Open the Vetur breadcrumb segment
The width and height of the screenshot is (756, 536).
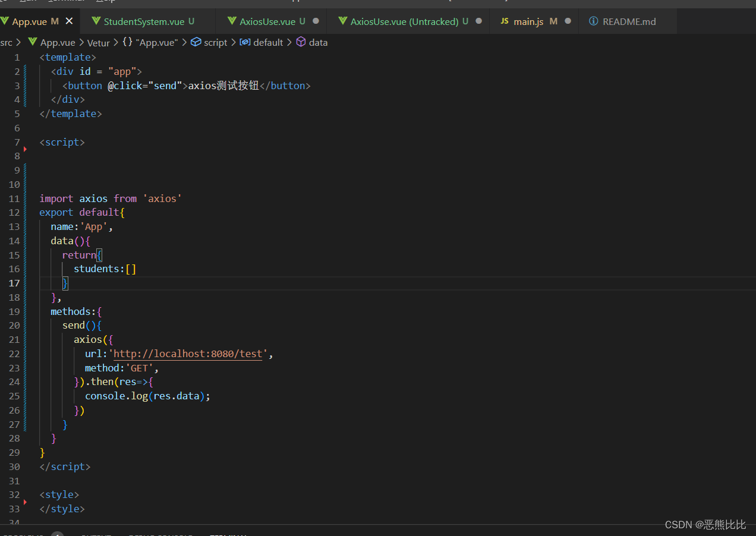(99, 42)
